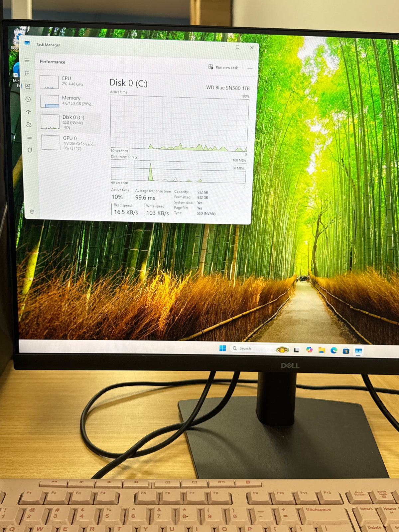Open the Services icon in sidebar
Screen dimensions: 399x532
point(30,150)
